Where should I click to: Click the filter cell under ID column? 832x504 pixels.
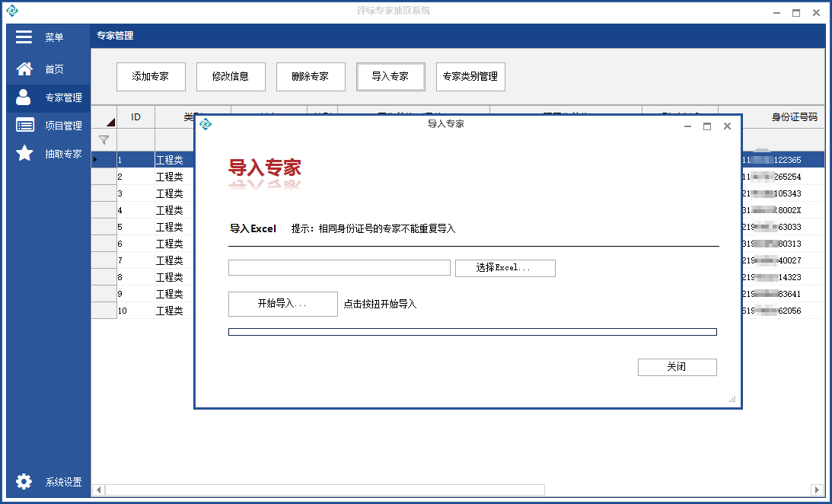click(x=135, y=140)
